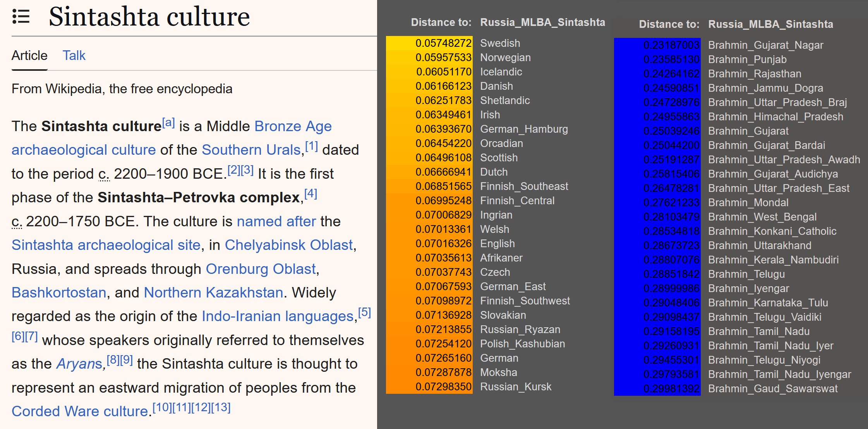Screen dimensions: 868x429
Task: Click citation reference [4]
Action: [x=310, y=193]
